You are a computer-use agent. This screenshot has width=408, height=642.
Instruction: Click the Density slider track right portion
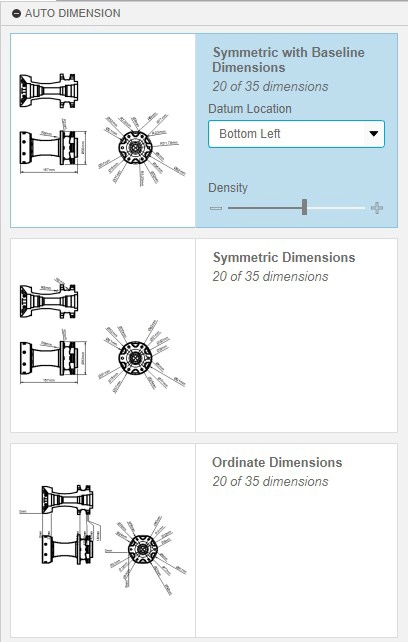[336, 208]
